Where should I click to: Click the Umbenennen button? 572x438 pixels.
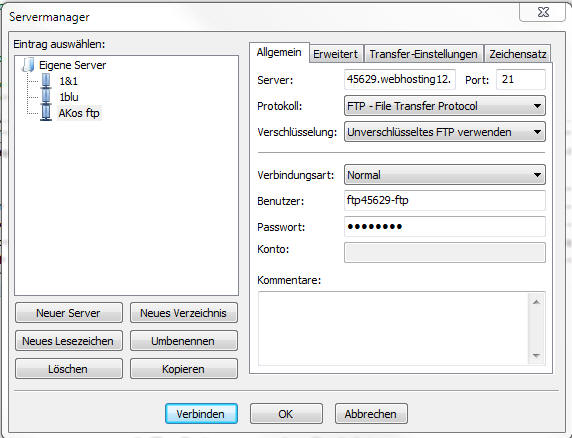[x=183, y=341]
